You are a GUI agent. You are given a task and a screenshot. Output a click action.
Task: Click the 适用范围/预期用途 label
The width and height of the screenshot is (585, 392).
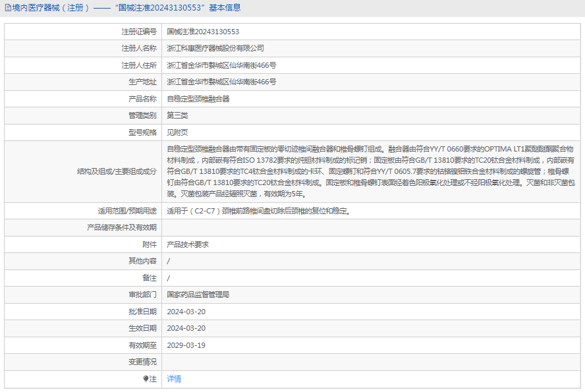tap(127, 211)
